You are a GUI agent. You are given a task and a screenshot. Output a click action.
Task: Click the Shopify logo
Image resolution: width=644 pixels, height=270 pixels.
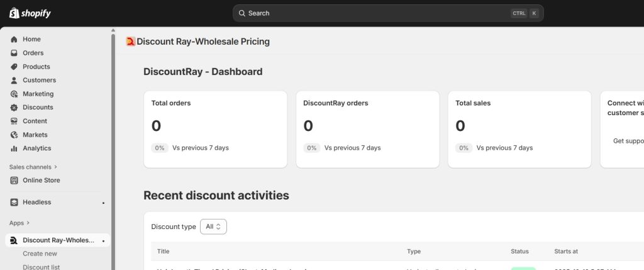click(x=30, y=13)
